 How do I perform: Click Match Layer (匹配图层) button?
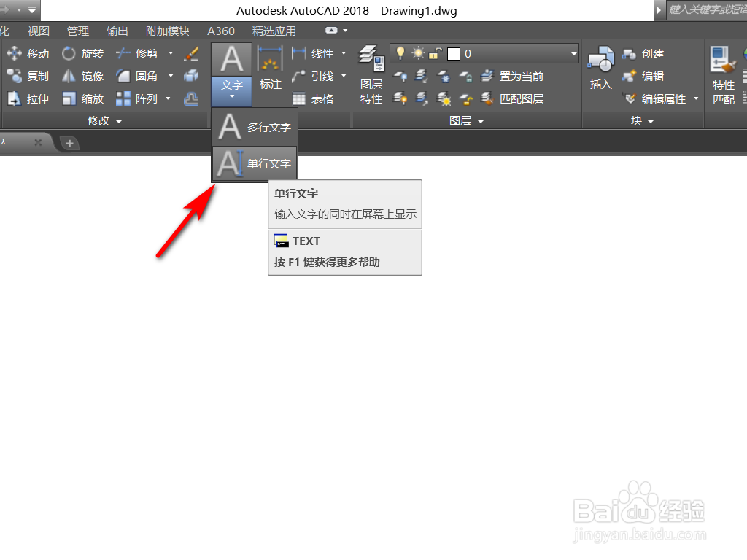(512, 98)
